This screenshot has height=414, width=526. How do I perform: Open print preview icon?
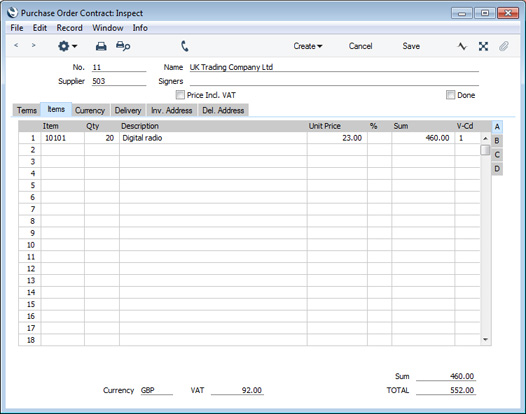tap(123, 46)
